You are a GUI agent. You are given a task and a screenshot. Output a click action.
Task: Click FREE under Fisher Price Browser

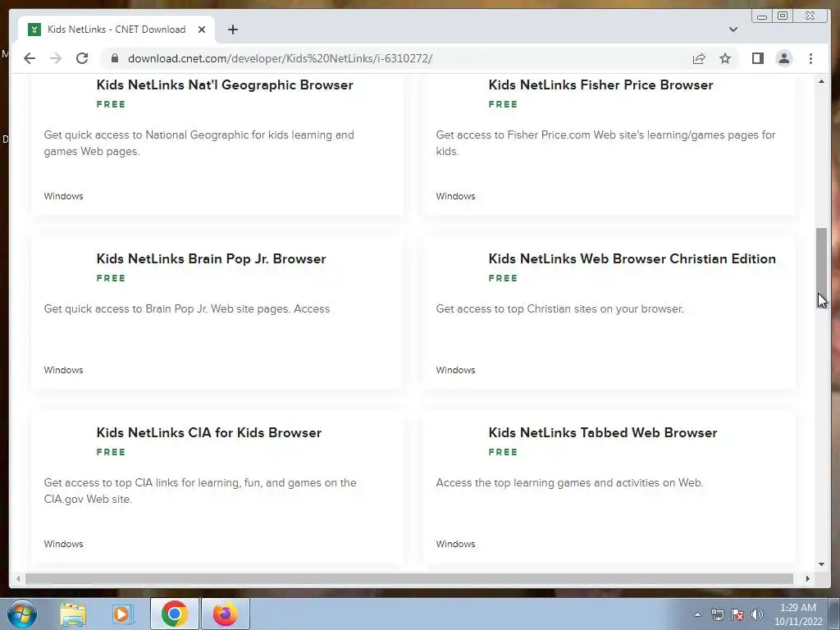(503, 104)
